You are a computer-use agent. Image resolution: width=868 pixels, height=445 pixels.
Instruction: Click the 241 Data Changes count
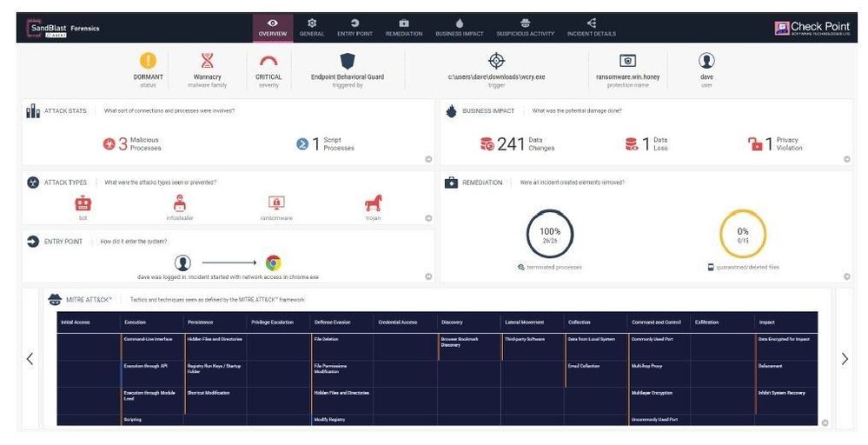pyautogui.click(x=510, y=144)
